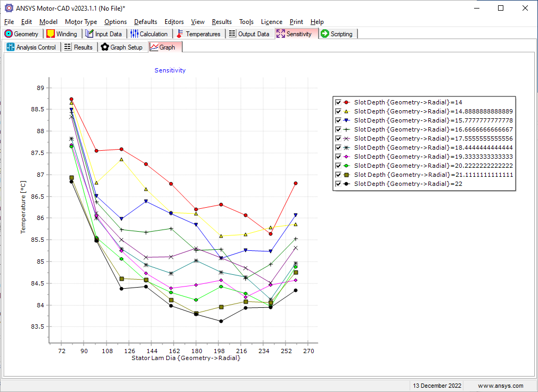The width and height of the screenshot is (538, 392).
Task: Click the Geometry tab icon
Action: click(9, 34)
